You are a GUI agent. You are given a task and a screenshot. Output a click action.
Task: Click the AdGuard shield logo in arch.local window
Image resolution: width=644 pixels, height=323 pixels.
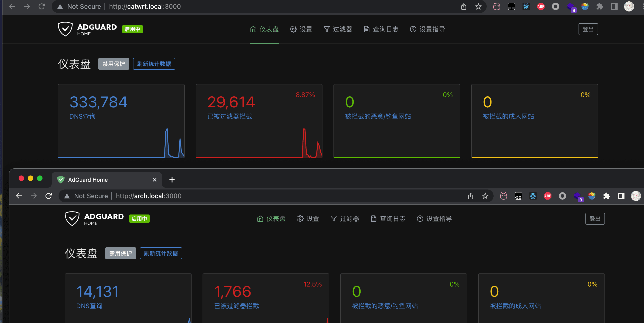pos(72,218)
